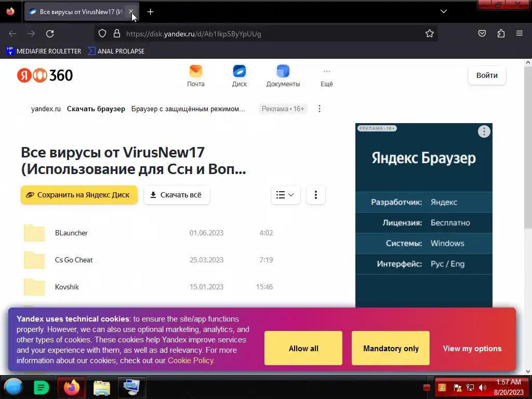Image resolution: width=532 pixels, height=399 pixels.
Task: Click Сохранить на Яндекс Диск button
Action: (x=79, y=195)
